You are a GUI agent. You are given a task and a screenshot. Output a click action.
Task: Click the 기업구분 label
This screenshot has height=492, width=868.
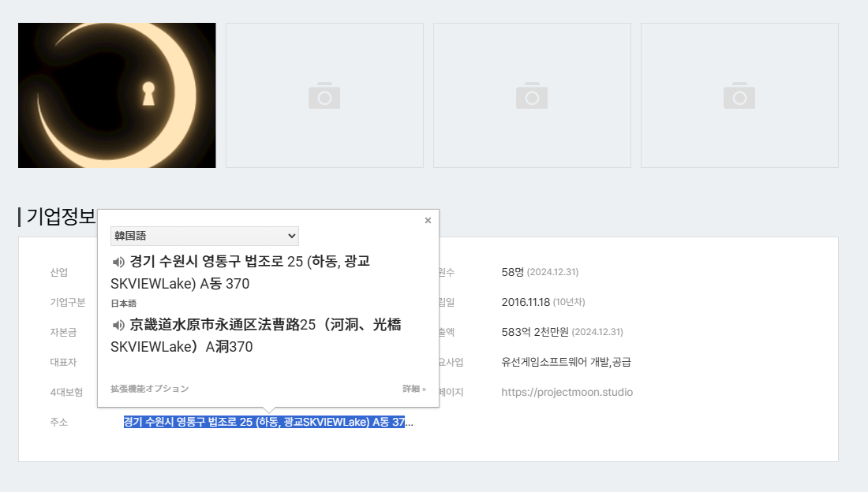[68, 302]
